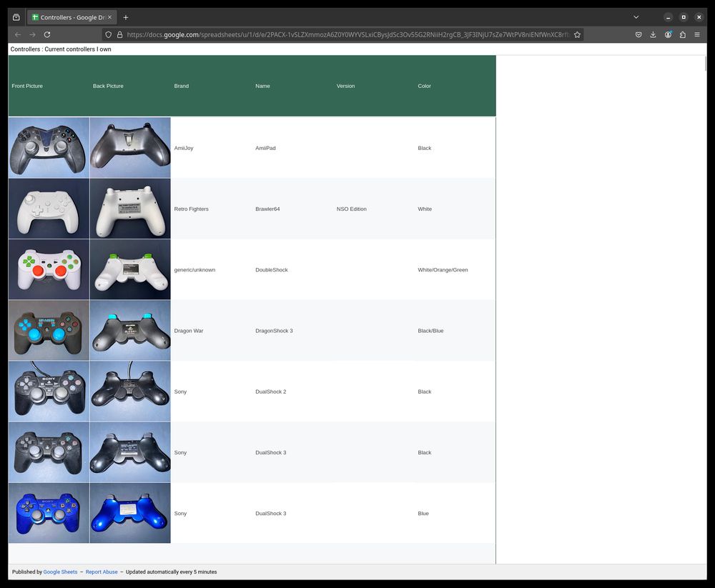Select the AmiiJoy brand cell
Viewport: 715px width, 588px height.
pos(212,148)
